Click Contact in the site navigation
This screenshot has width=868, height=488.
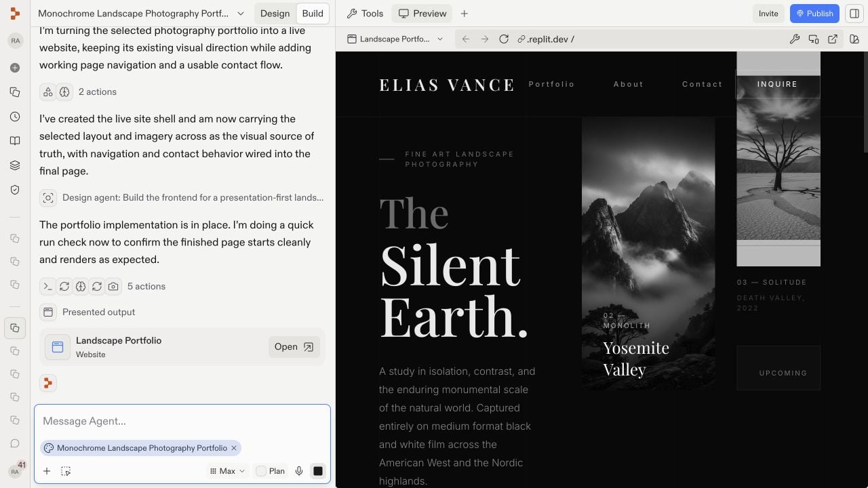pyautogui.click(x=702, y=84)
